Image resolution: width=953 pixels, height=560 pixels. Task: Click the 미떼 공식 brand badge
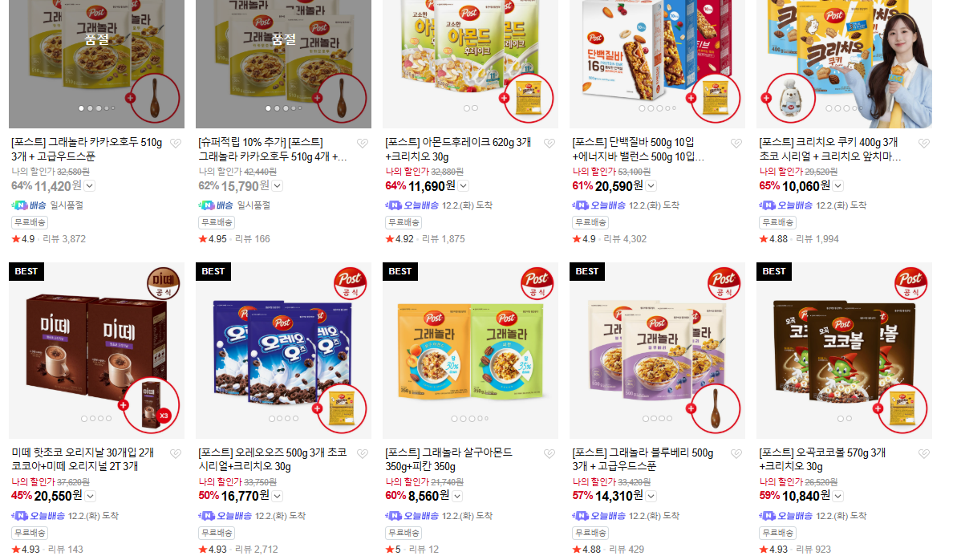point(164,282)
